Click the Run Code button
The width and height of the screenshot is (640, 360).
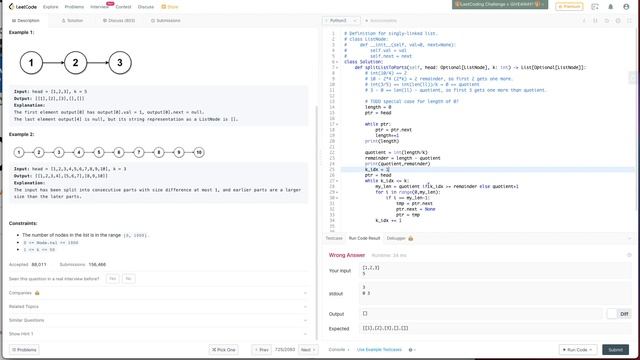[x=578, y=350]
